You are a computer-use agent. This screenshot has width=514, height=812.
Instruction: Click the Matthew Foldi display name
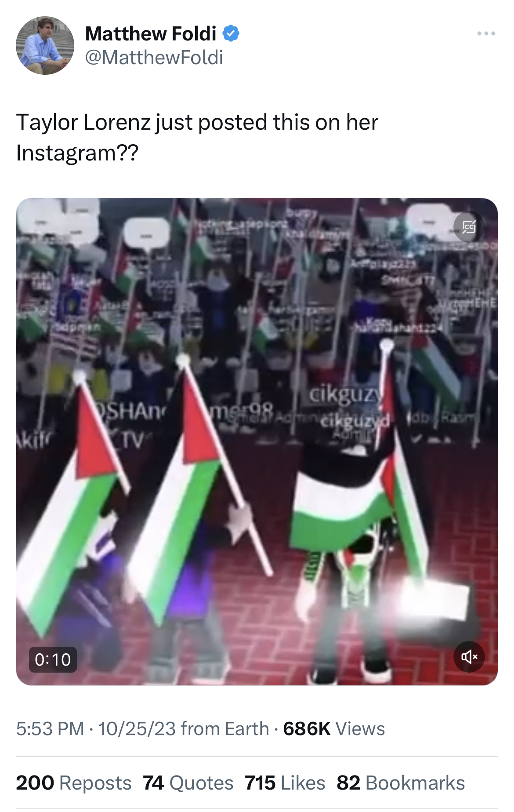[x=151, y=33]
